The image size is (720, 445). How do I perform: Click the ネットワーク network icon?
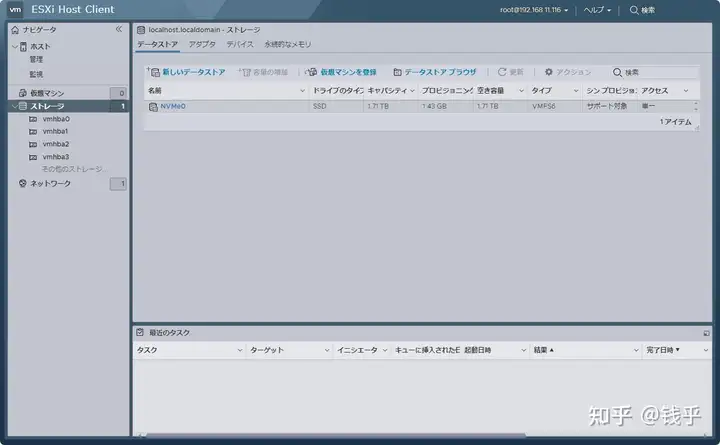click(22, 183)
